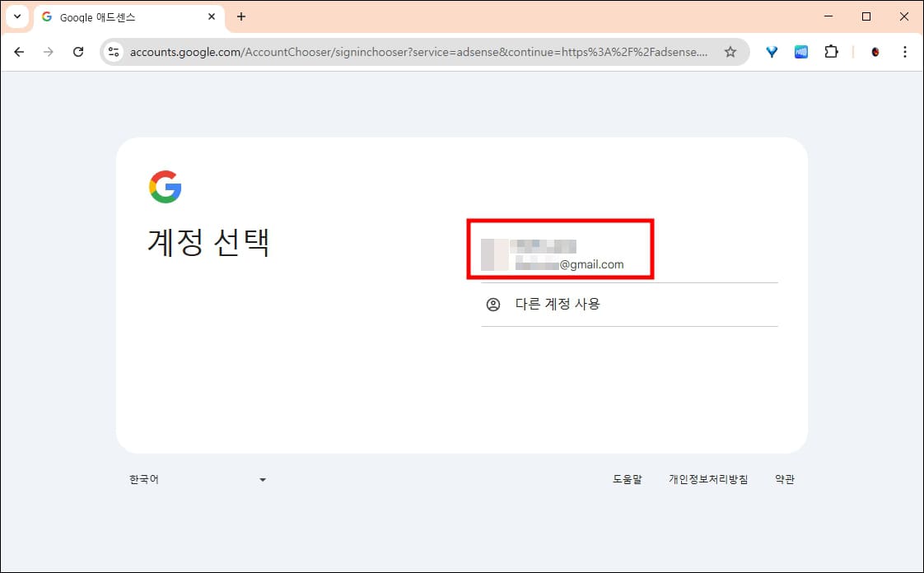Expand the tab search dropdown arrow
924x573 pixels.
coord(17,16)
